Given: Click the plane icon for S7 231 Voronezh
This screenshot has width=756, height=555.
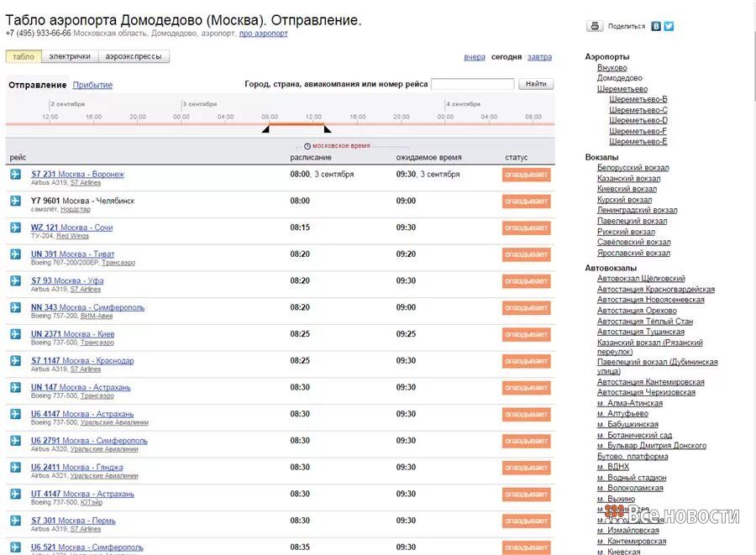Looking at the screenshot, I should (x=15, y=174).
